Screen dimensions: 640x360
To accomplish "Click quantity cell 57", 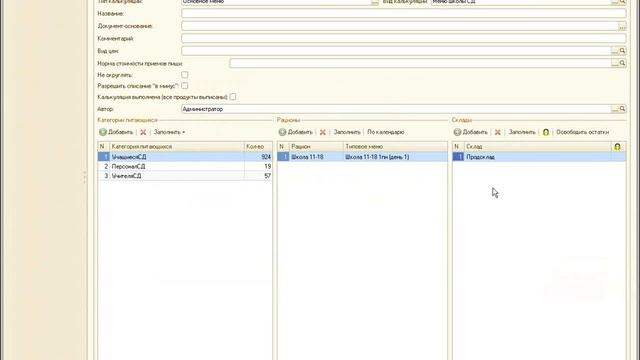I will (x=258, y=176).
